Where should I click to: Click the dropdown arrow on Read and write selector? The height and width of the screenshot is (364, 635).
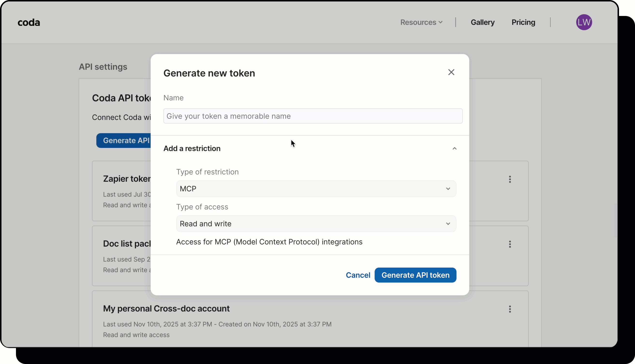coord(448,224)
